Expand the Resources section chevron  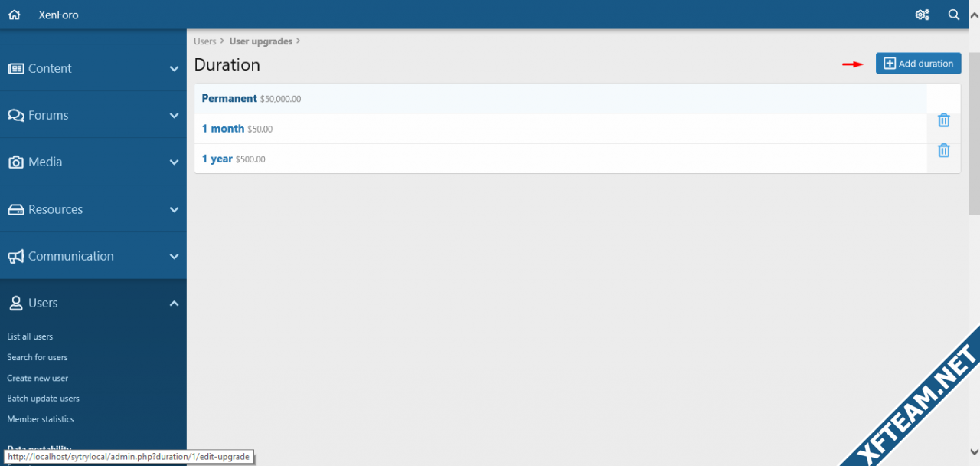tap(174, 210)
